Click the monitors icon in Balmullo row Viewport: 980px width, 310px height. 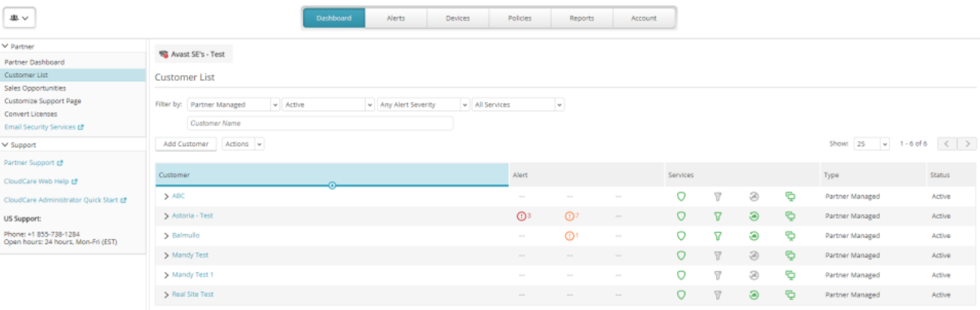[790, 236]
